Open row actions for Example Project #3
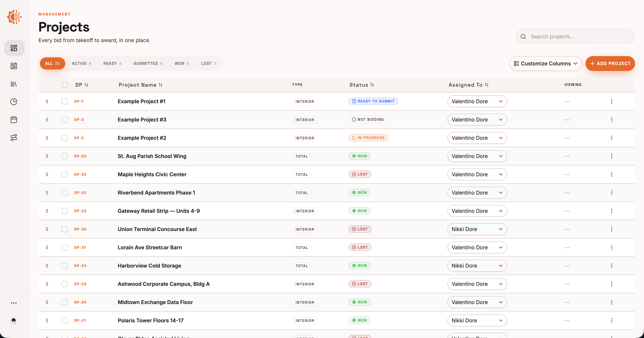 [x=612, y=120]
